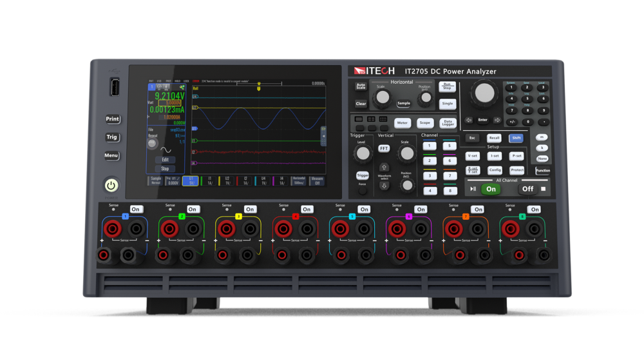Select the cyan U4 waveform marker
The height and width of the screenshot is (363, 644).
pyautogui.click(x=194, y=97)
